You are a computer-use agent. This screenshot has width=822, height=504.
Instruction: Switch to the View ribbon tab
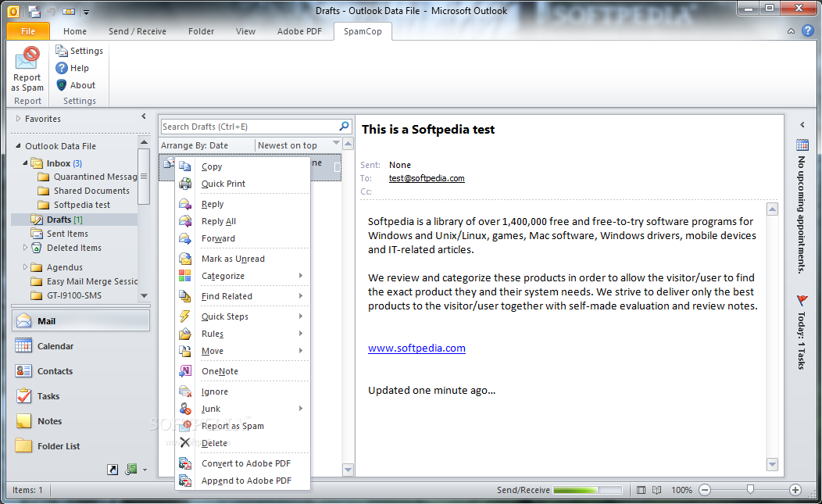[245, 31]
